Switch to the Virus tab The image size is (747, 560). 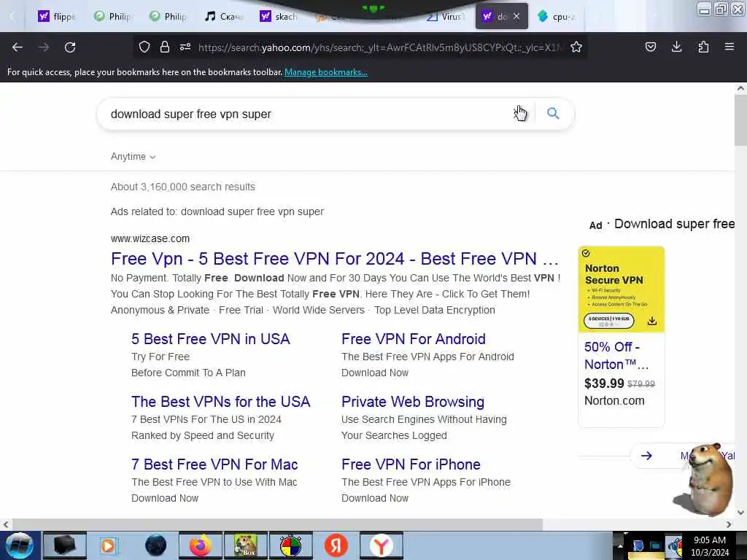(x=446, y=17)
